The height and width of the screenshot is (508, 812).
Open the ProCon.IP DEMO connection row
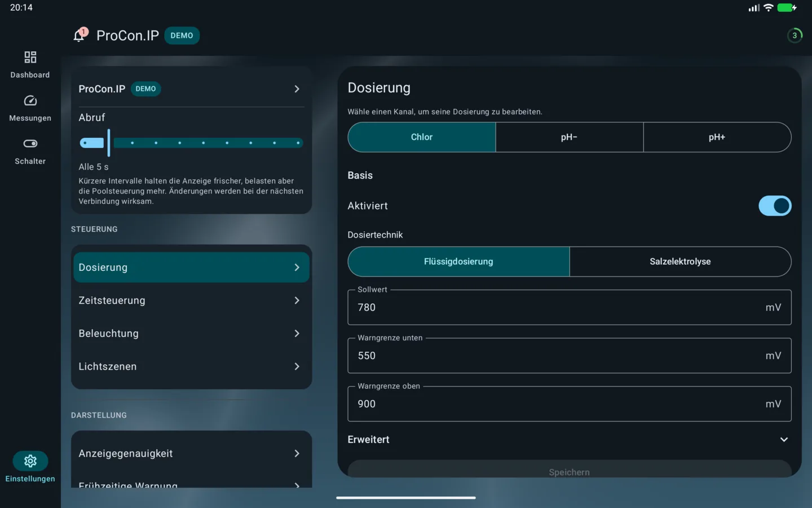point(191,89)
